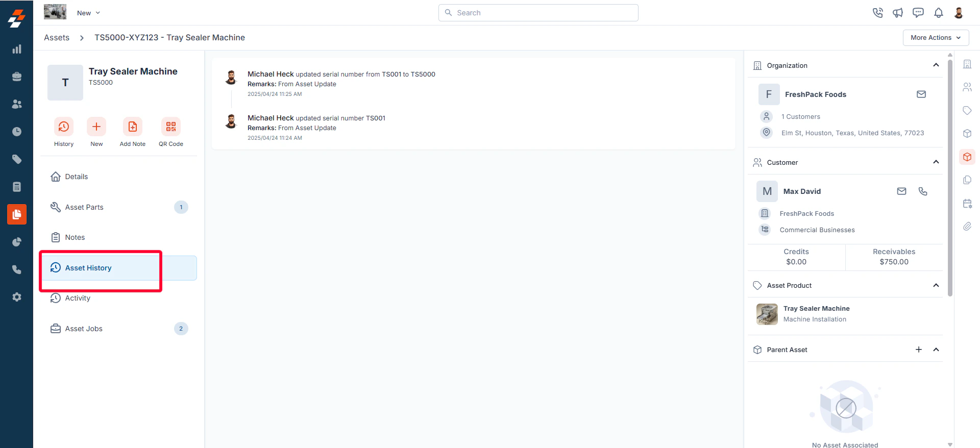Click the Tray Sealer Machine product thumbnail
980x448 pixels.
click(767, 314)
